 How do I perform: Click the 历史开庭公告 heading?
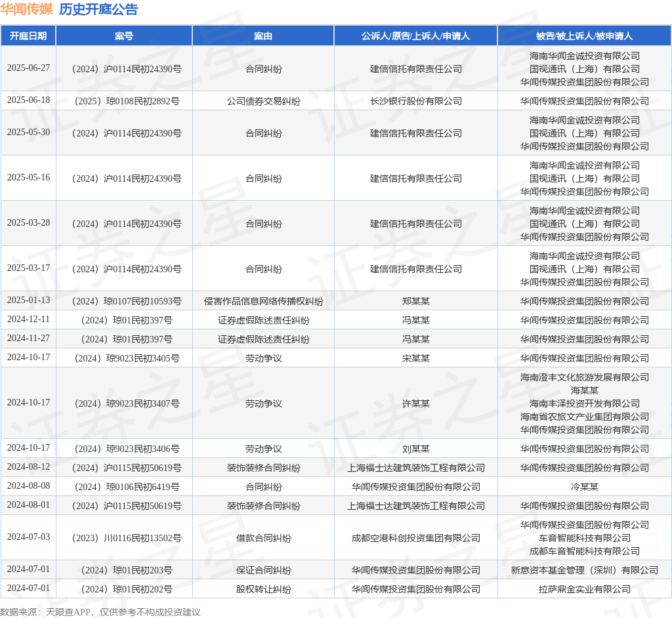coord(98,9)
